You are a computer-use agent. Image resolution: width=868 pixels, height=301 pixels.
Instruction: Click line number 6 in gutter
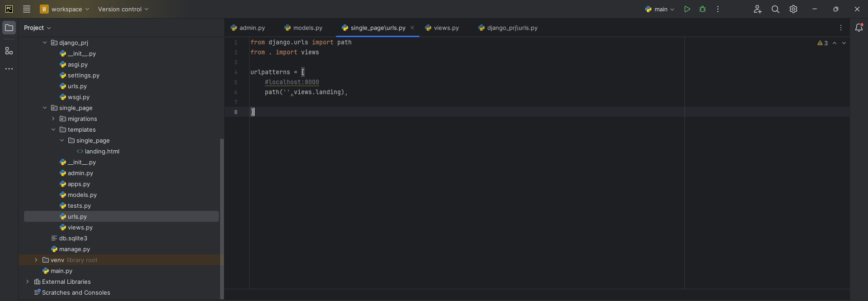(x=236, y=92)
